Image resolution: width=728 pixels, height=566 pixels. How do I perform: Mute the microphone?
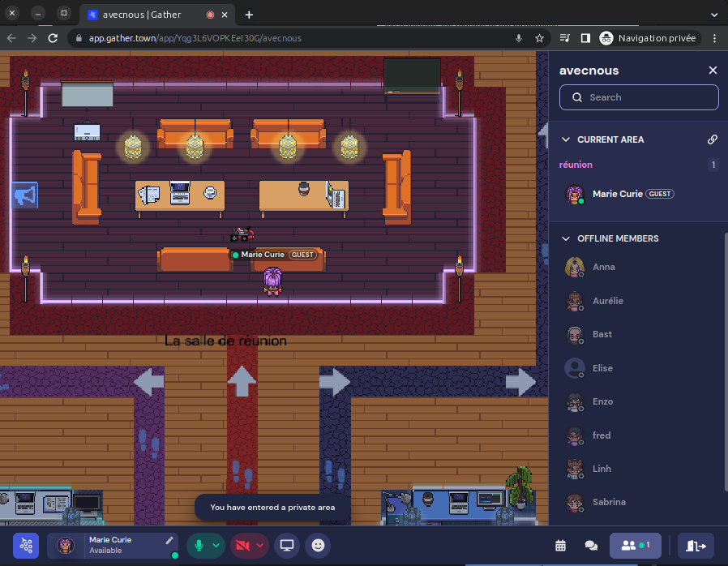coord(198,546)
